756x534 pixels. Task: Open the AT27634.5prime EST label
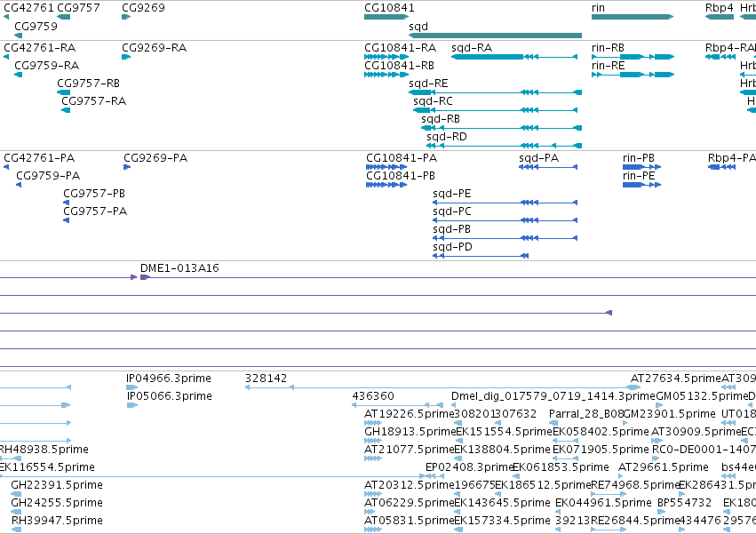(675, 379)
